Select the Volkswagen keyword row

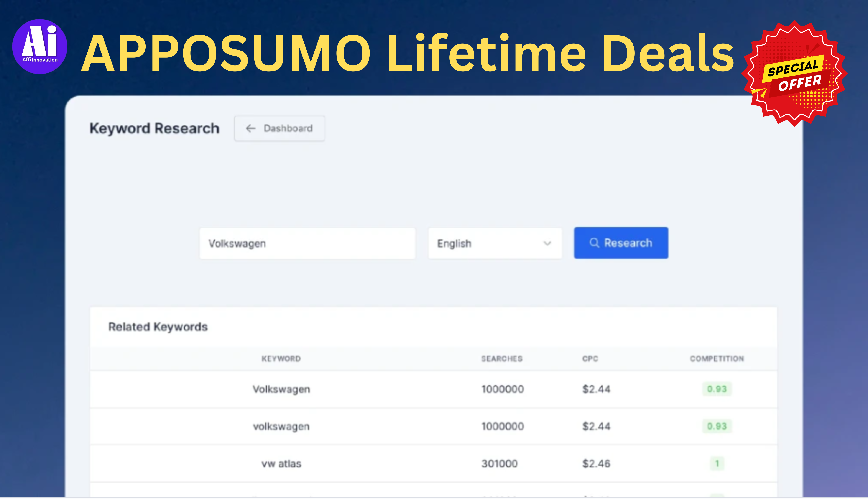coord(434,389)
